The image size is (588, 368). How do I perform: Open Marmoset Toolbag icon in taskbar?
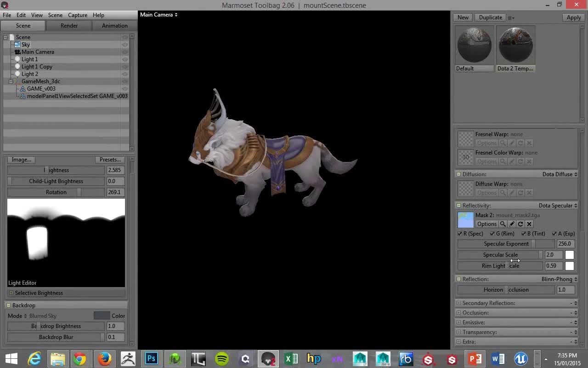pyautogui.click(x=268, y=358)
